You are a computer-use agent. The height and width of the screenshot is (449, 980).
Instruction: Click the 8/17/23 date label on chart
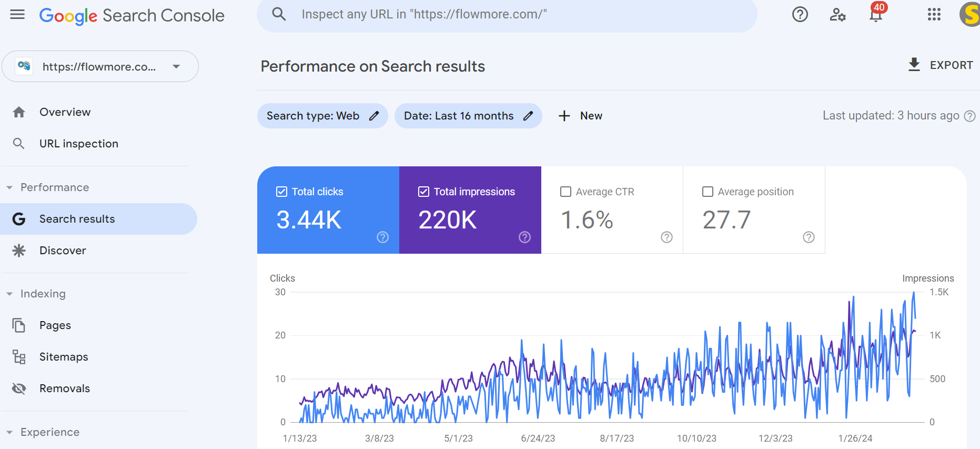click(617, 438)
